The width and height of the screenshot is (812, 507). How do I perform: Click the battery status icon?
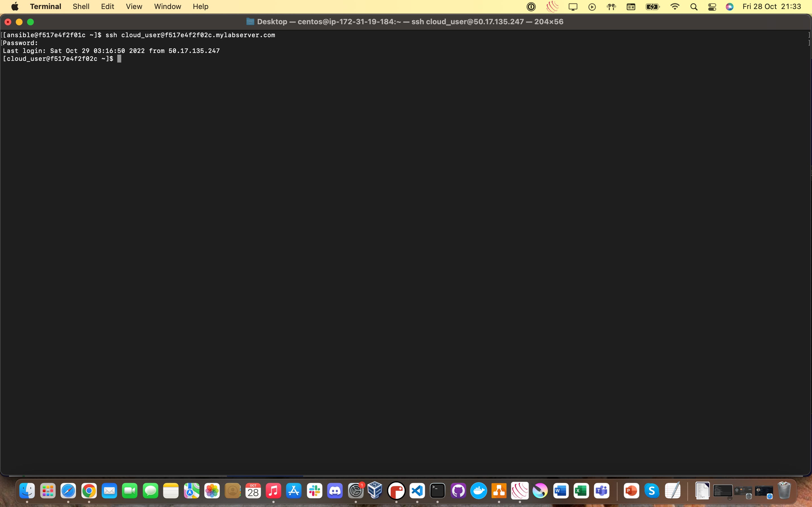[652, 7]
